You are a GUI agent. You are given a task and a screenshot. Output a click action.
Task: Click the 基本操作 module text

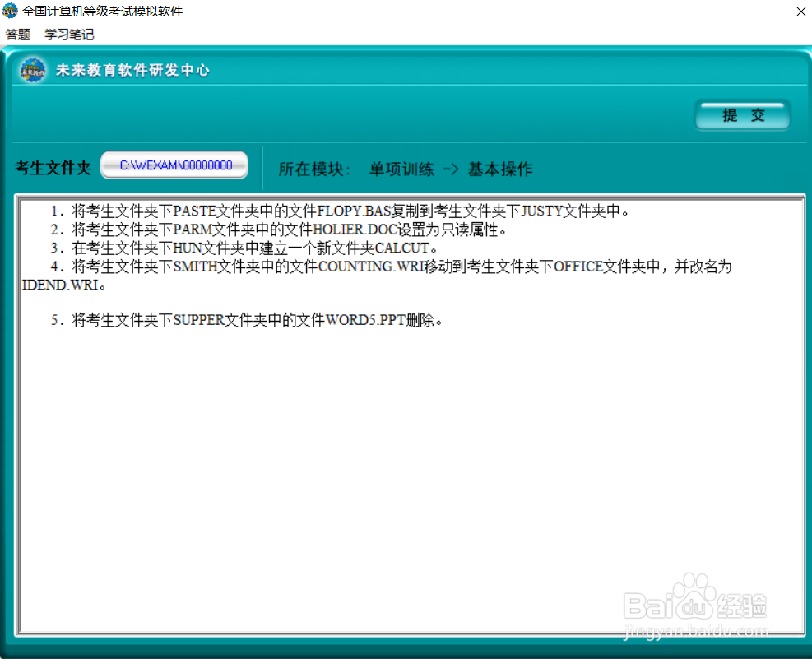pyautogui.click(x=500, y=169)
